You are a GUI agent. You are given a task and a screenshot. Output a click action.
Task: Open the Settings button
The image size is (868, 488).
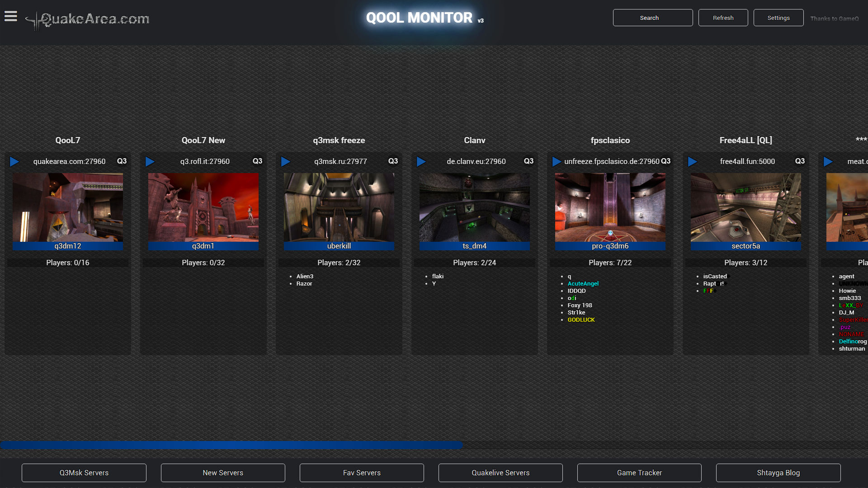778,18
